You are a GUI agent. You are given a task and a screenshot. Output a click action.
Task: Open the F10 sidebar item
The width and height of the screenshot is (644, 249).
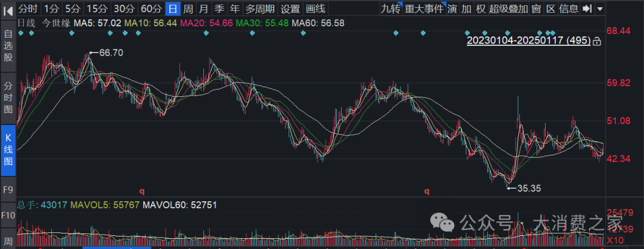click(x=8, y=216)
